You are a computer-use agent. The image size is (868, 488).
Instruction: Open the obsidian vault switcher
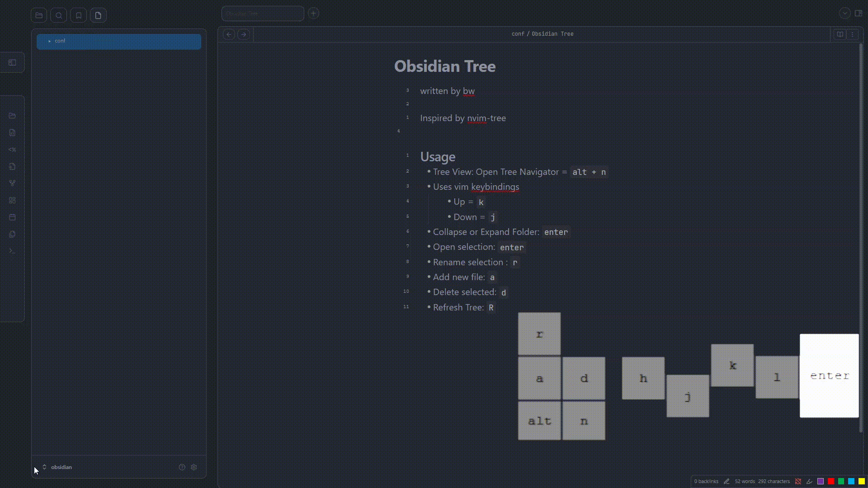click(x=61, y=467)
